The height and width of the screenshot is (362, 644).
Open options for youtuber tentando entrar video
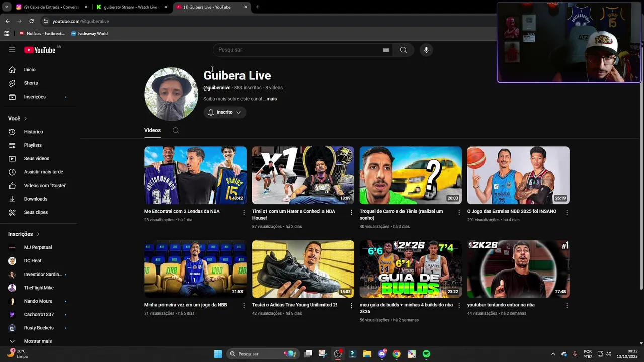click(567, 306)
